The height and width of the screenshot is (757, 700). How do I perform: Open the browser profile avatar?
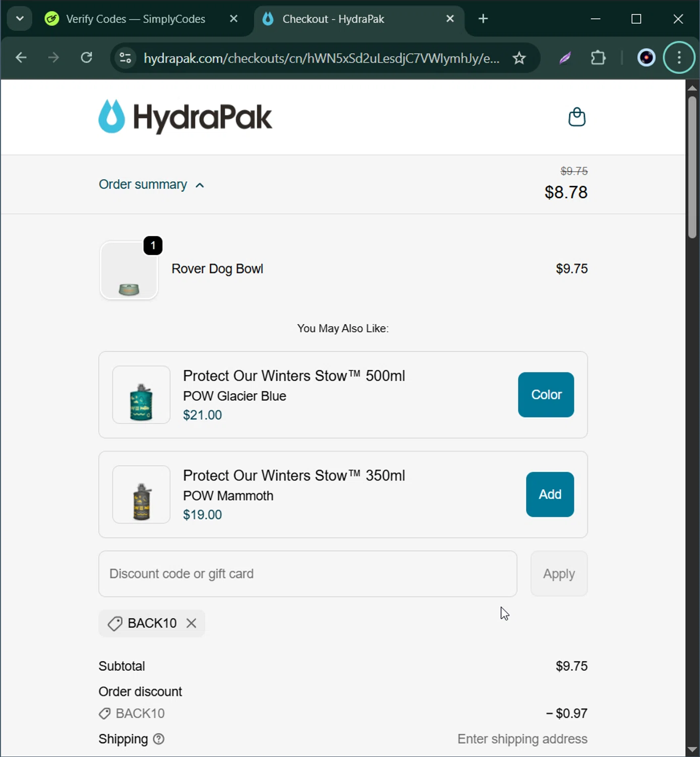[646, 58]
